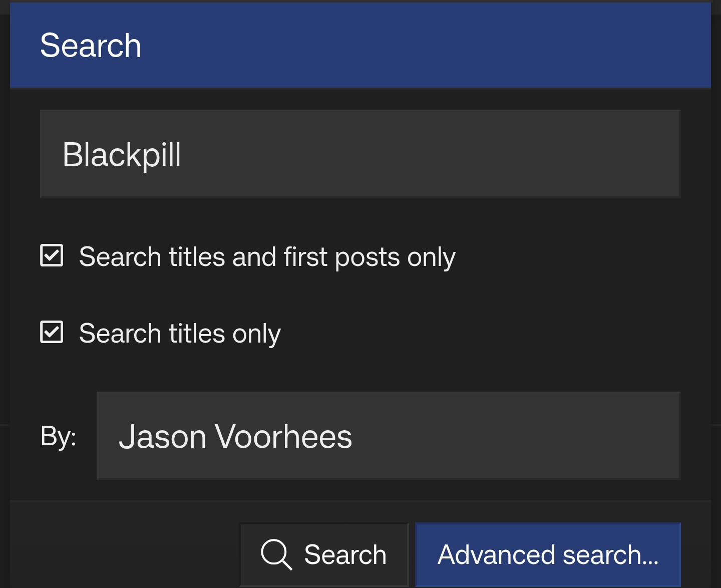Click the checkmark box beside the first-posts option
Viewport: 721px width, 588px height.
(52, 255)
